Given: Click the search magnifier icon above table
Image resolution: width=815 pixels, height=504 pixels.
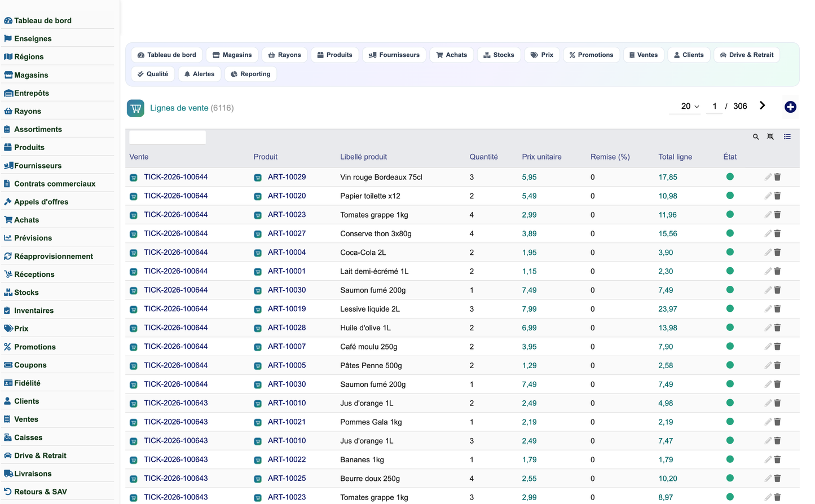Looking at the screenshot, I should 756,137.
